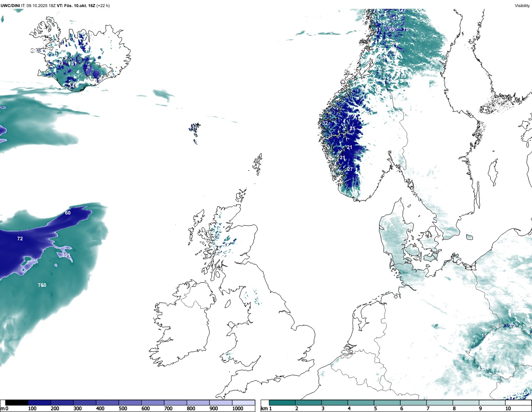This screenshot has width=532, height=412.
Task: Click the '72' visibility value over the Atlantic
Action: pos(20,239)
